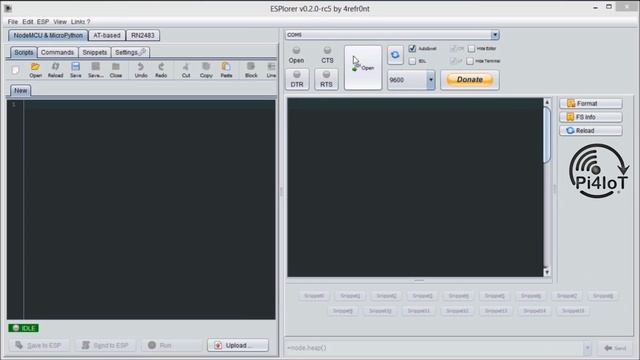Check Hide Terminal
Screen dimensions: 640x360
coord(470,61)
